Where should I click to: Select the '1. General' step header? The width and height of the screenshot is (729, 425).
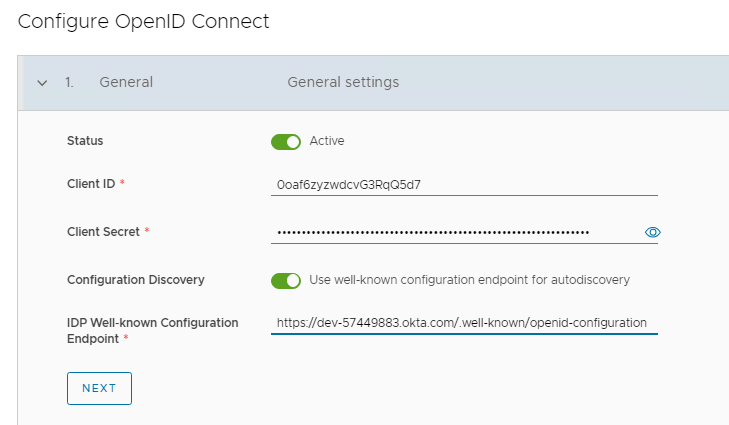tap(125, 82)
